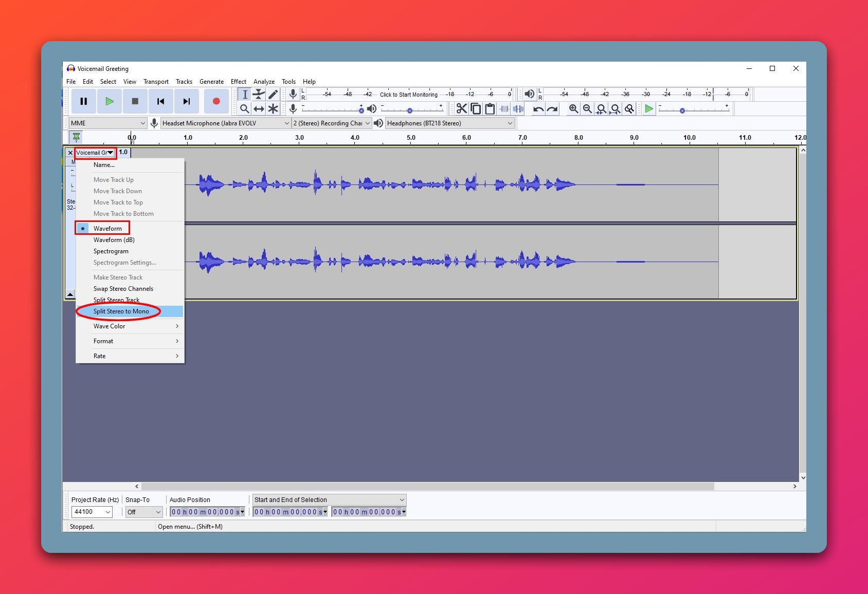Open the Start and End of Selection dropdown

pos(329,499)
